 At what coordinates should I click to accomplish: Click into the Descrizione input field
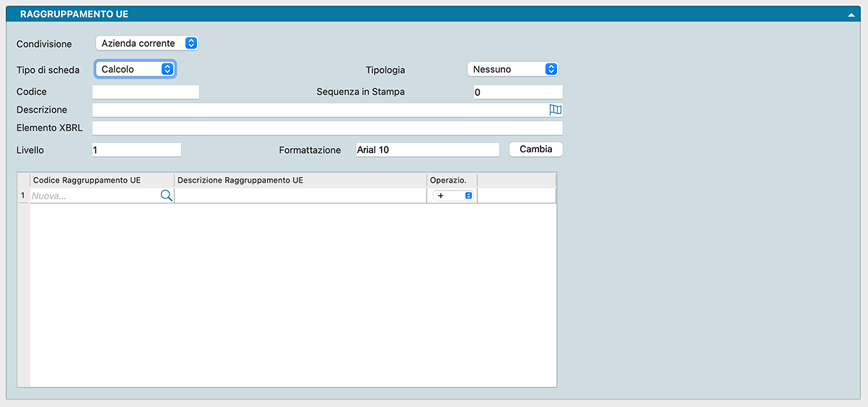point(317,110)
